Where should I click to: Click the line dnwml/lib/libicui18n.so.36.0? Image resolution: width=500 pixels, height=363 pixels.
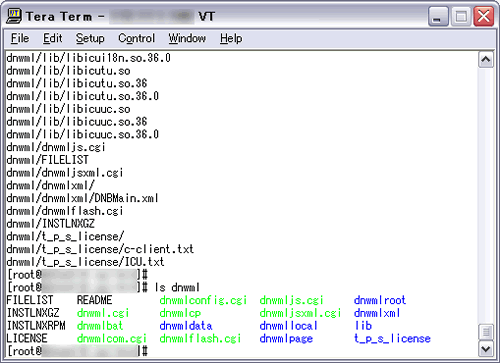click(88, 58)
